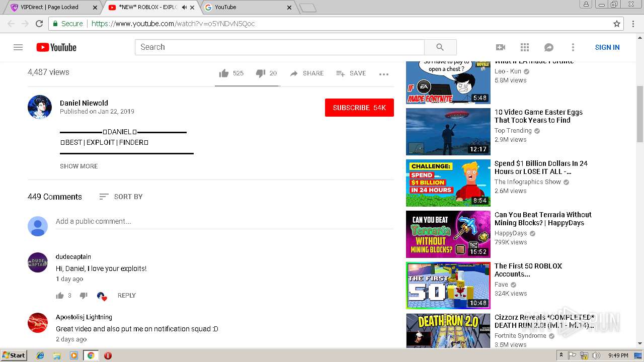Screen dimensions: 644x362
Task: Subscribe to Daniel Niewold channel
Action: [359, 108]
